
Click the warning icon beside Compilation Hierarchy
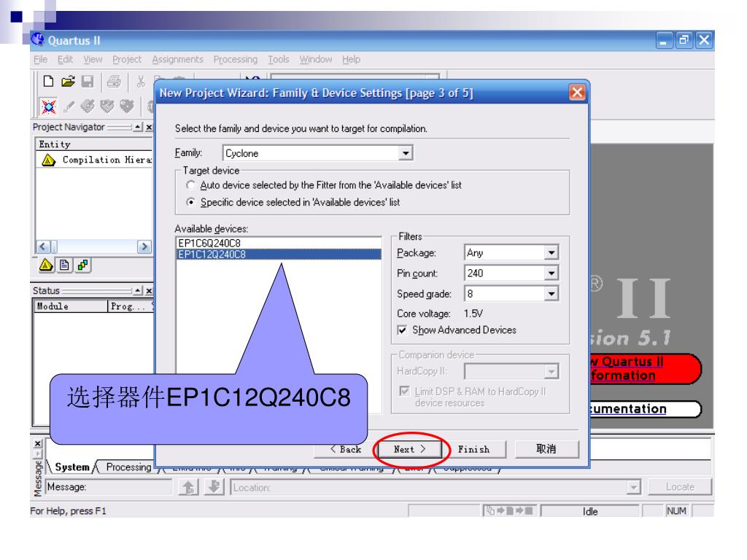click(x=48, y=160)
